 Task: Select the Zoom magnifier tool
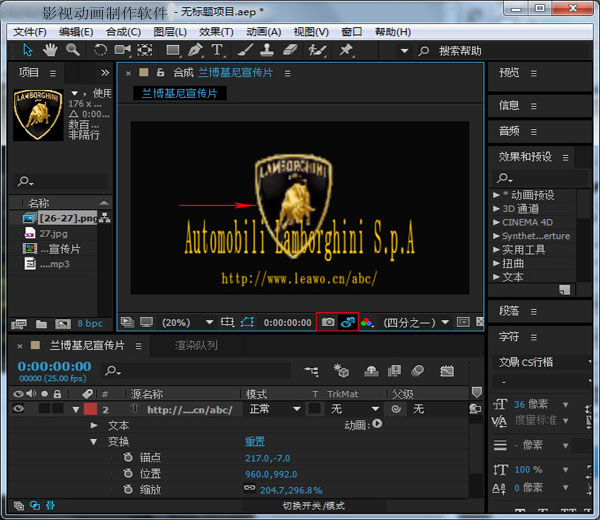tap(73, 50)
